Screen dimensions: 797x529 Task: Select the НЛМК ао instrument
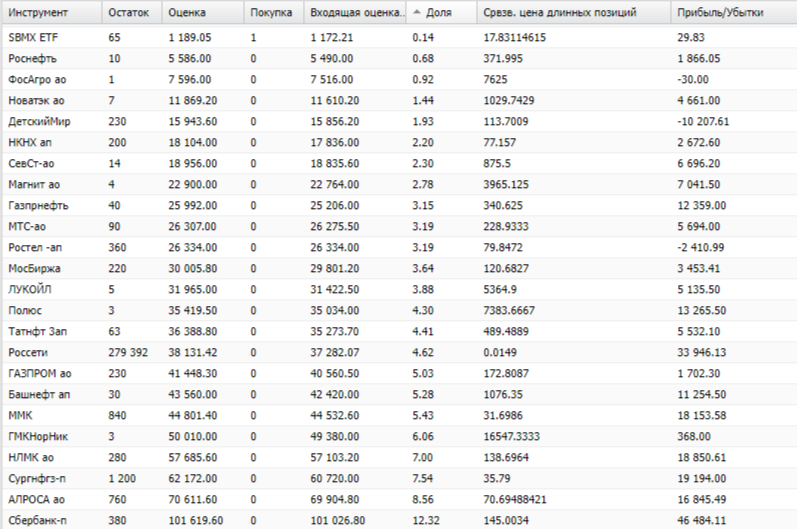(x=31, y=457)
